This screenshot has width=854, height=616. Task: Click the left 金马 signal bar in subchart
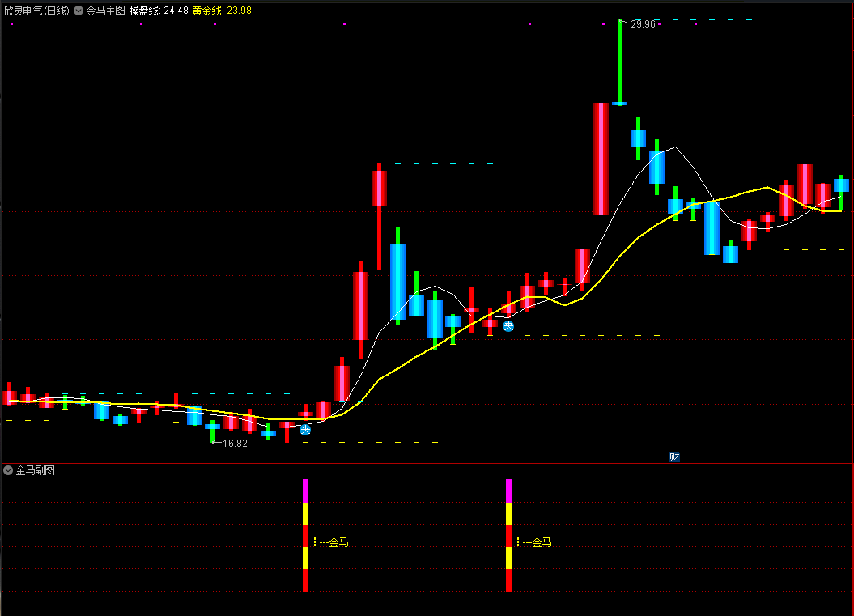[306, 535]
